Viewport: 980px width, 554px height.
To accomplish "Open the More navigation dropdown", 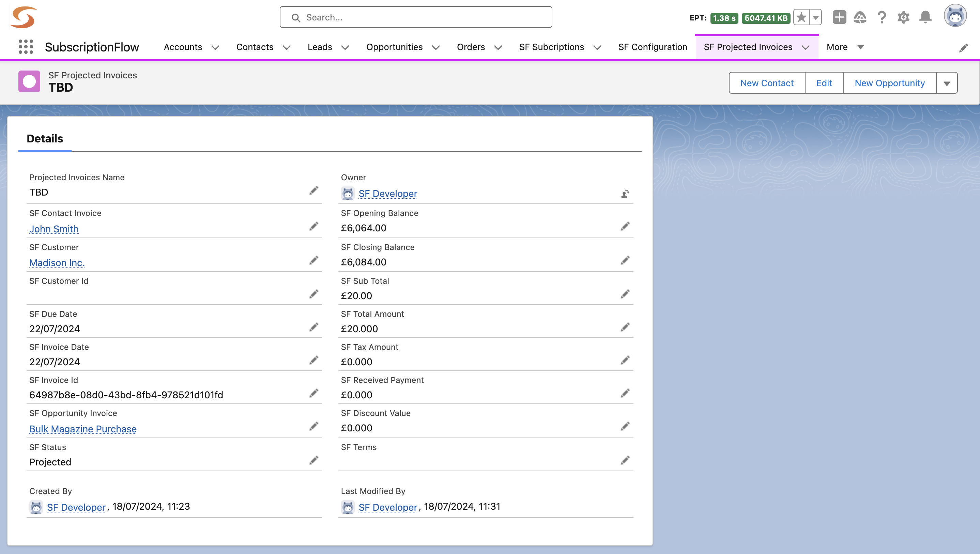I will [845, 47].
